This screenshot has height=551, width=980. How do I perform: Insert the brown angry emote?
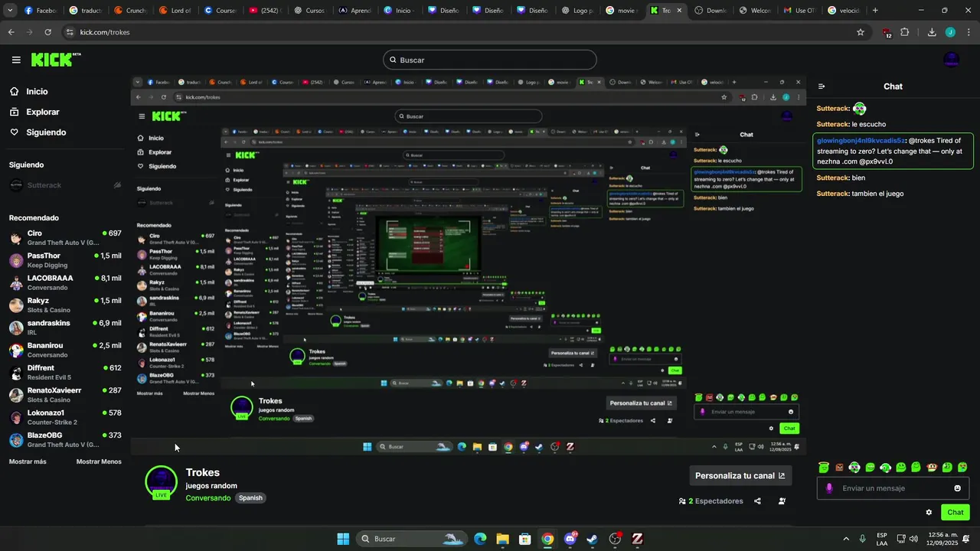(839, 468)
